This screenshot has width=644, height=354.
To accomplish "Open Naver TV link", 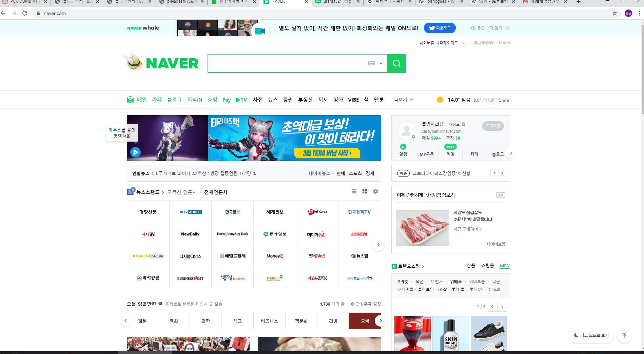I will (x=241, y=100).
